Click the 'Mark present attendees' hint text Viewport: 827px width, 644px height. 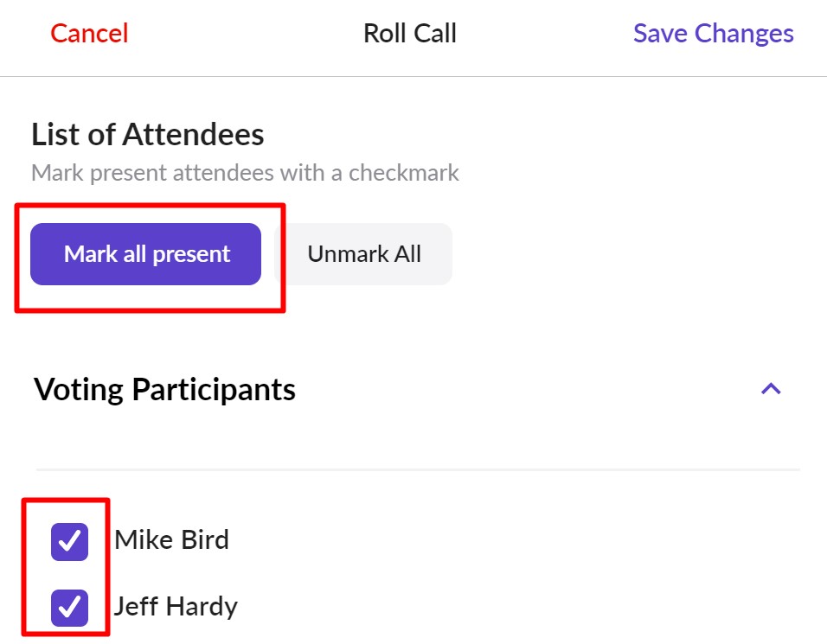coord(245,173)
